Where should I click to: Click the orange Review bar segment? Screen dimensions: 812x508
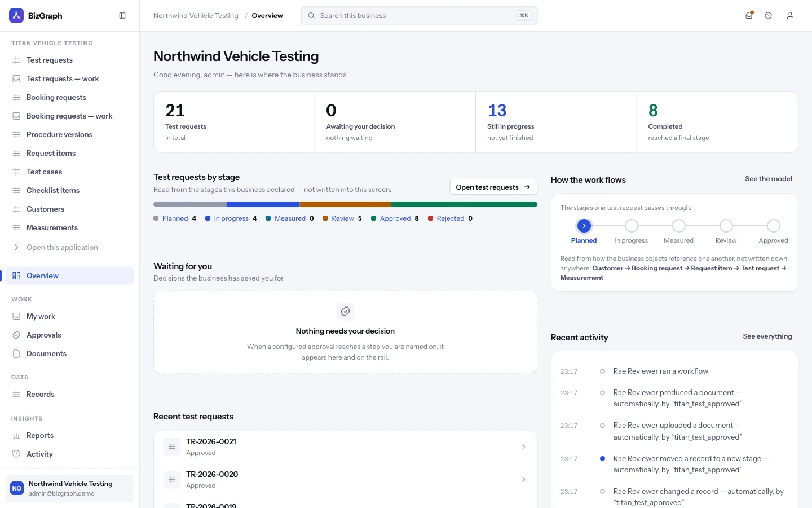346,204
